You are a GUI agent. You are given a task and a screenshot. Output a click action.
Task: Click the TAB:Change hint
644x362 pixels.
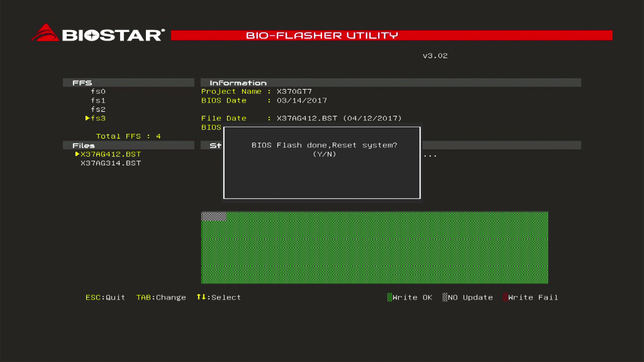(x=161, y=298)
